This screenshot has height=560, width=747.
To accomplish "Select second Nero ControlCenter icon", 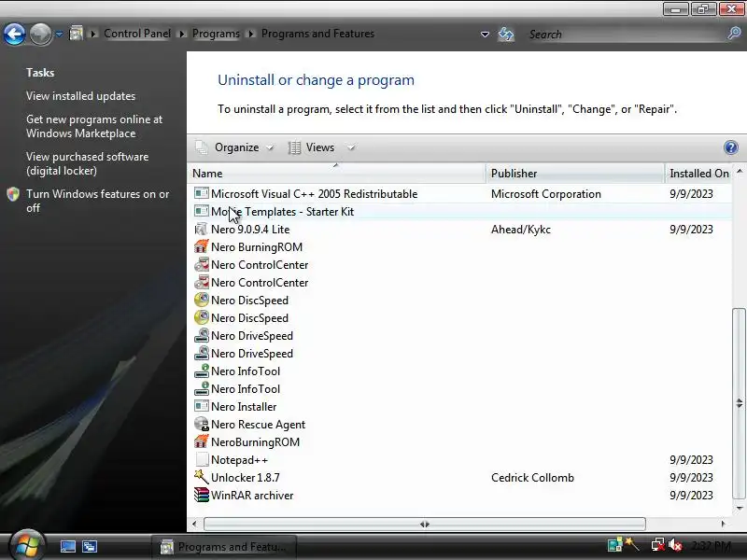I will tap(202, 282).
